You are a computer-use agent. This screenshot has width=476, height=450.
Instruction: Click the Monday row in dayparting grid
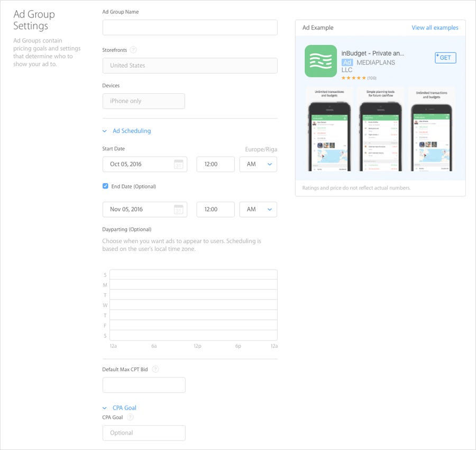click(194, 284)
